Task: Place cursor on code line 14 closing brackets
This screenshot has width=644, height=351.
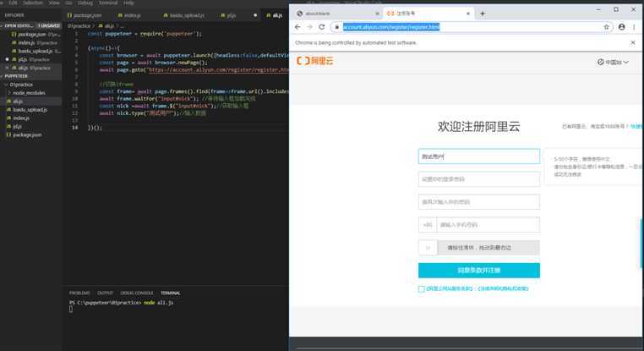Action: click(x=95, y=128)
